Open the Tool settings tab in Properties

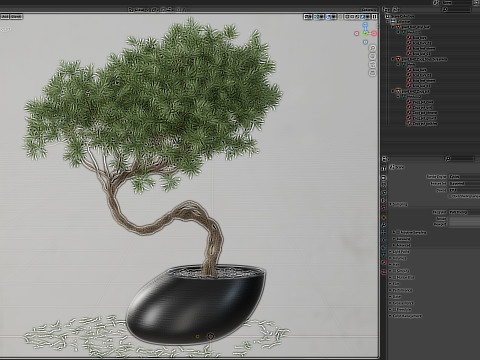coord(384,168)
